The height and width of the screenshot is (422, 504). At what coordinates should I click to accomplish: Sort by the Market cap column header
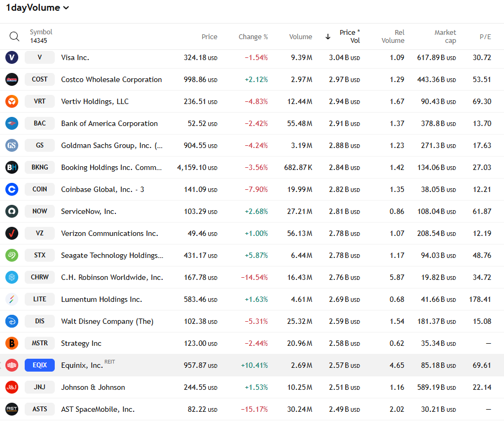pyautogui.click(x=445, y=36)
